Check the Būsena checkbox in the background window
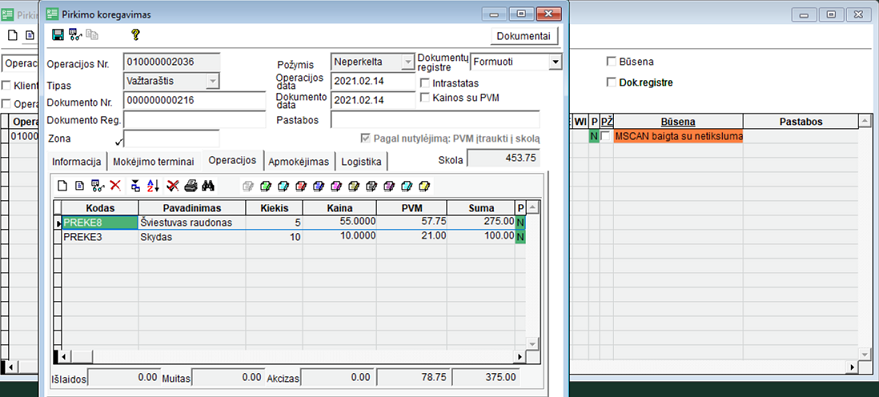Image resolution: width=879 pixels, height=397 pixels. pos(611,62)
